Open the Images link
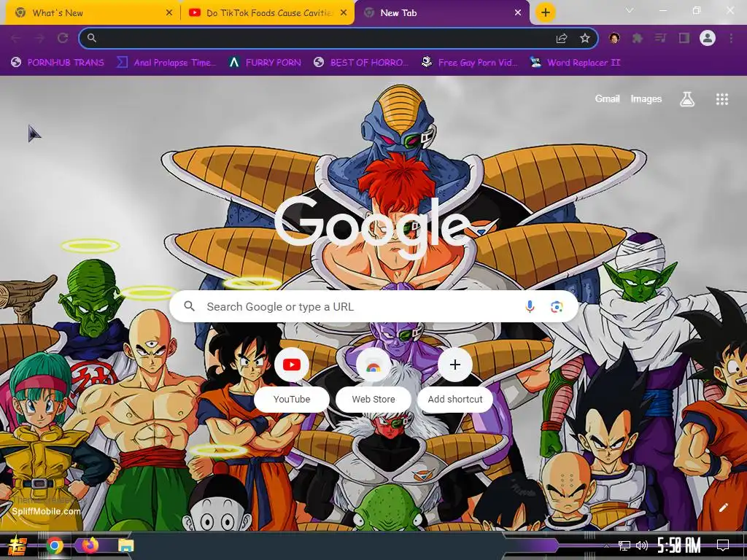747x560 pixels. tap(646, 98)
